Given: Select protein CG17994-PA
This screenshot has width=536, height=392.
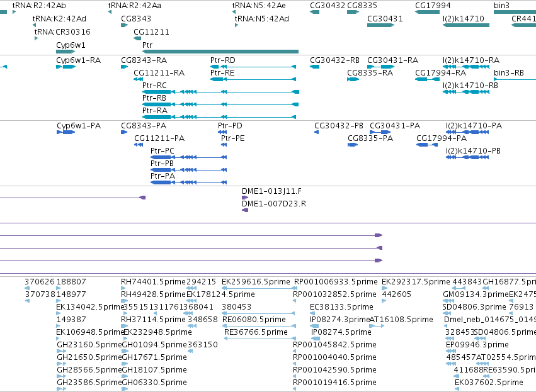Looking at the screenshot, I should click(x=427, y=145).
